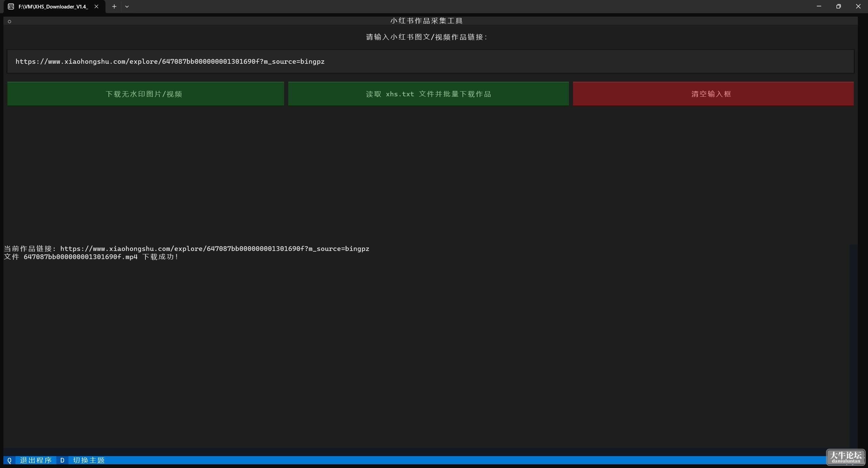Click the download watermark-free image/video button
The image size is (868, 468).
145,94
